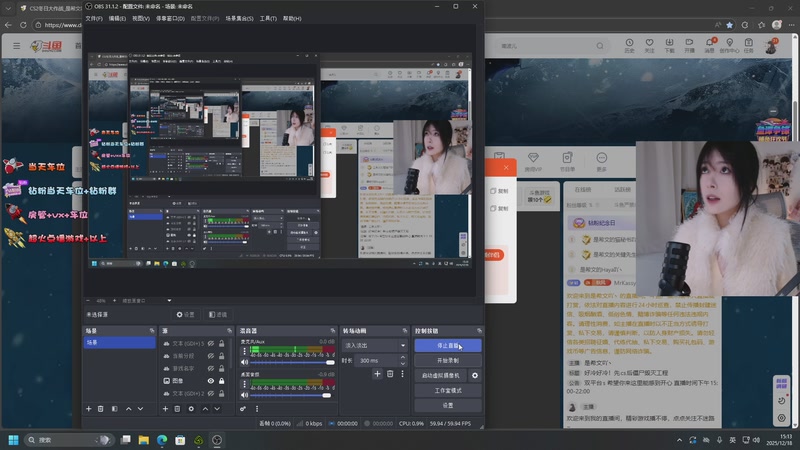This screenshot has height=450, width=800.
Task: Open transition properties three-dot menu
Action: (x=402, y=374)
